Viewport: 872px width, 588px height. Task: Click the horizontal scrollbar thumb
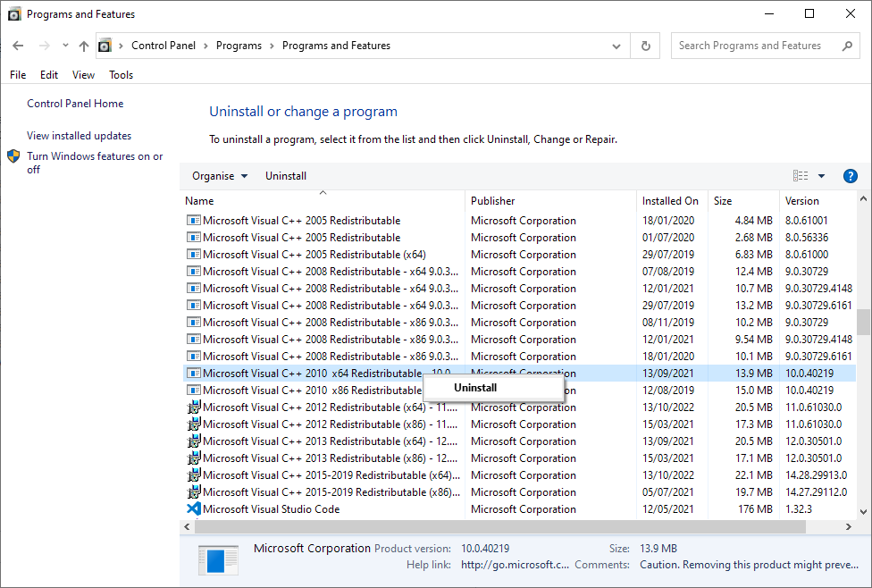pyautogui.click(x=500, y=526)
